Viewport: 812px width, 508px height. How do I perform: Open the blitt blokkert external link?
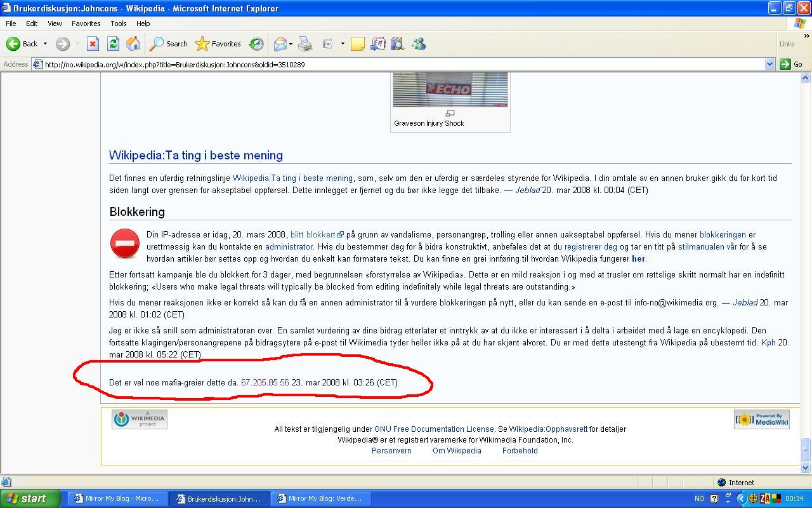tap(317, 234)
